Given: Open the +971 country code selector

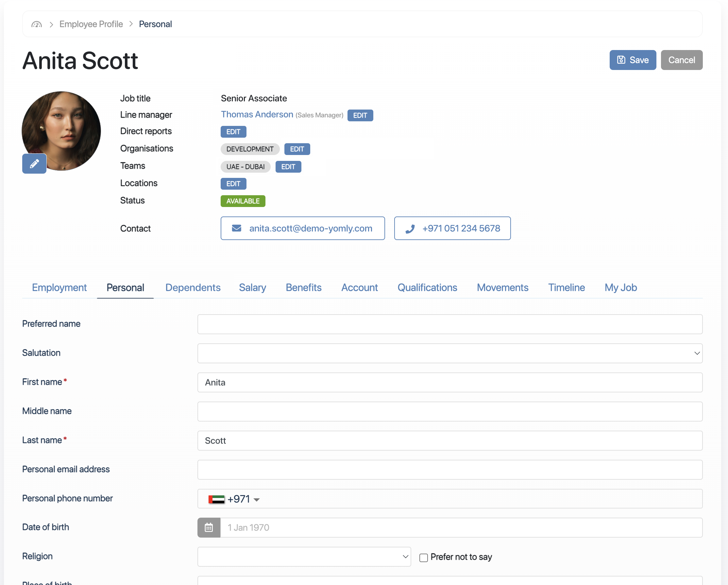Looking at the screenshot, I should tap(243, 499).
